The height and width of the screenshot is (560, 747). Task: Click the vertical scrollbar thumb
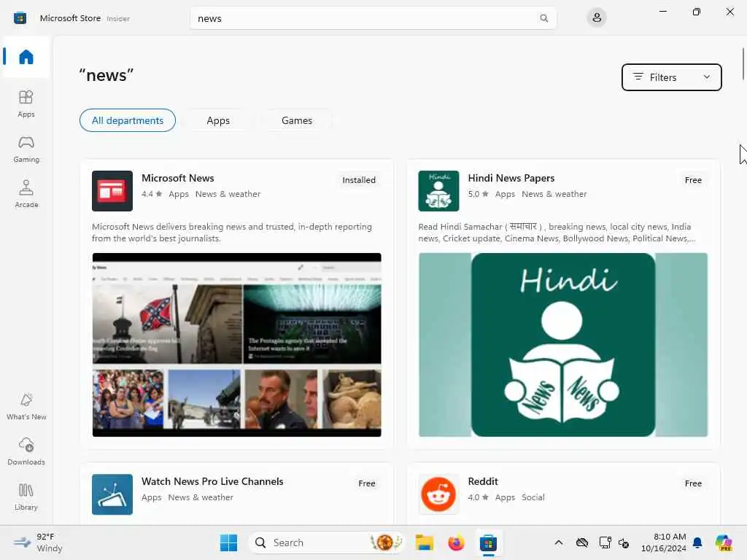(x=743, y=64)
